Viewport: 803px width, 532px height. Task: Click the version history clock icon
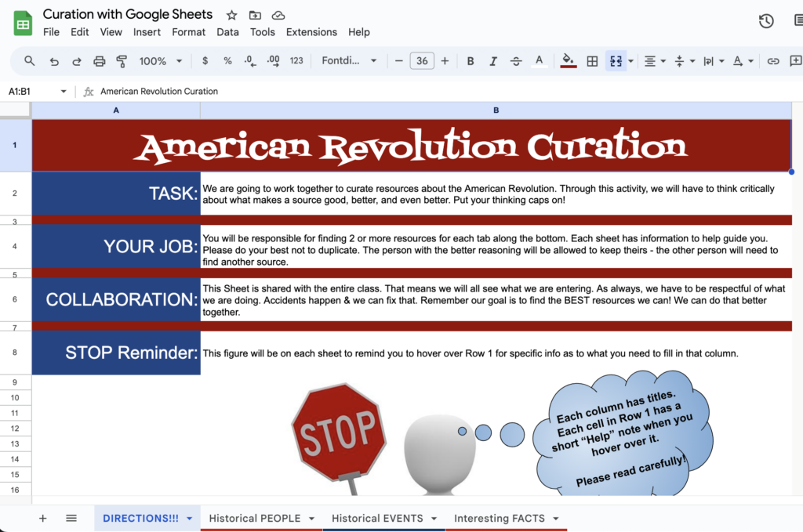(765, 21)
